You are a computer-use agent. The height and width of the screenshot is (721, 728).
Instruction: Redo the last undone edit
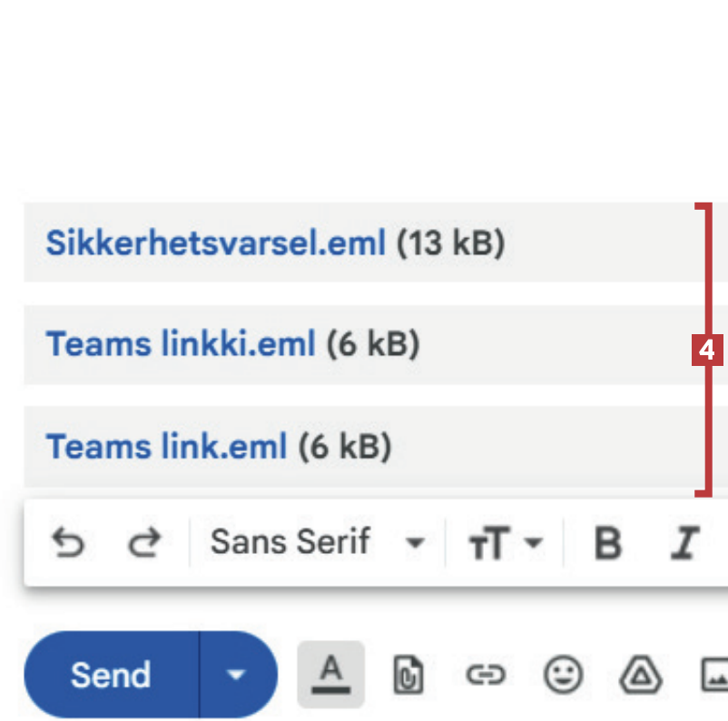(143, 543)
